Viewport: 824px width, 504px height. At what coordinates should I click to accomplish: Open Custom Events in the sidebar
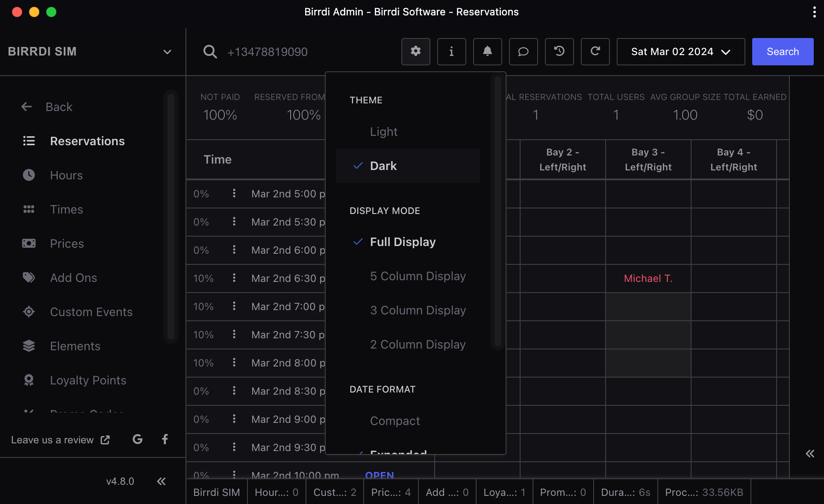pos(77,312)
